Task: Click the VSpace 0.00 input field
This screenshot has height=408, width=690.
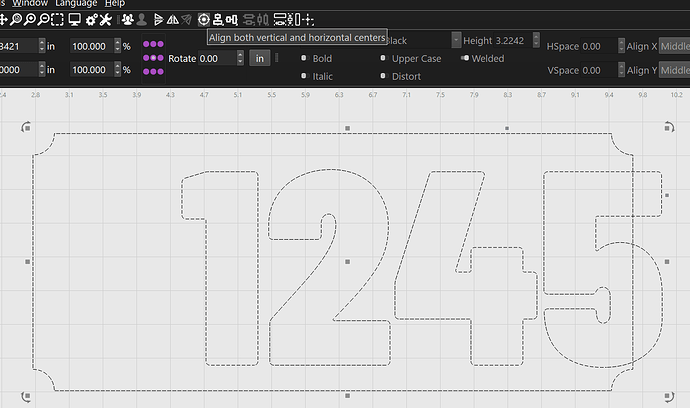Action: (599, 70)
